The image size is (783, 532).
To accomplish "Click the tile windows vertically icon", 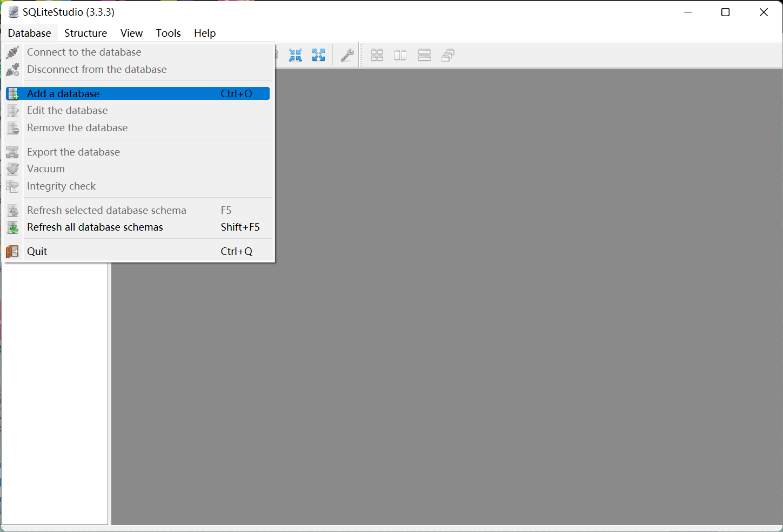I will click(x=424, y=55).
